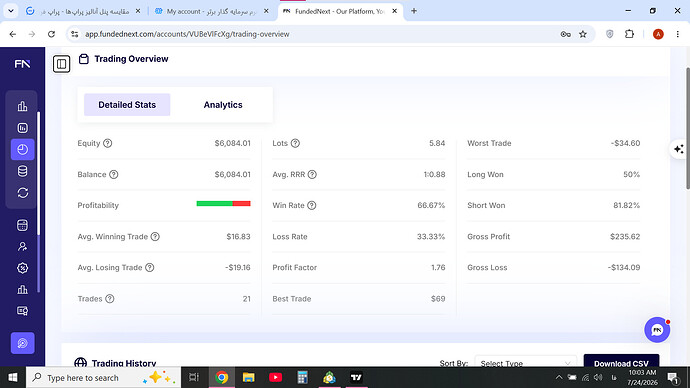Screen dimensions: 690x388
Task: Open the database stack sidebar icon
Action: (x=22, y=171)
